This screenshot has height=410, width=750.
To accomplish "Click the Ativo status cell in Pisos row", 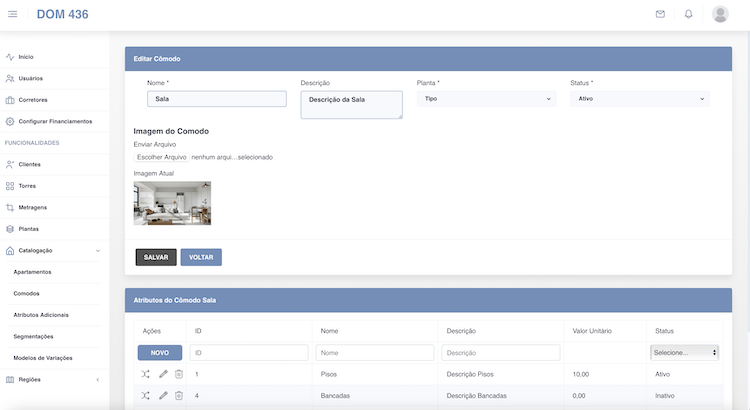I will click(x=662, y=374).
